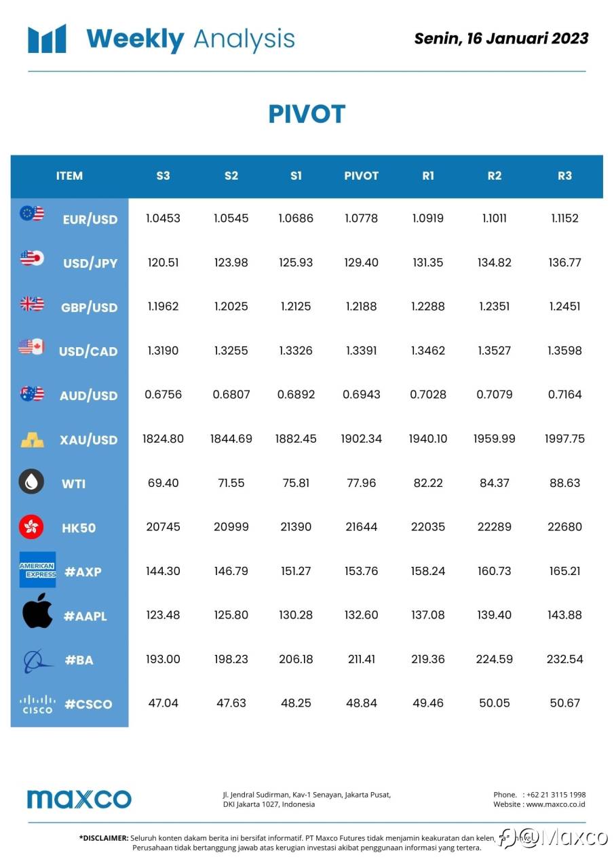The image size is (614, 868).
Task: Click the Hong Kong HK50 flag icon
Action: 31,526
